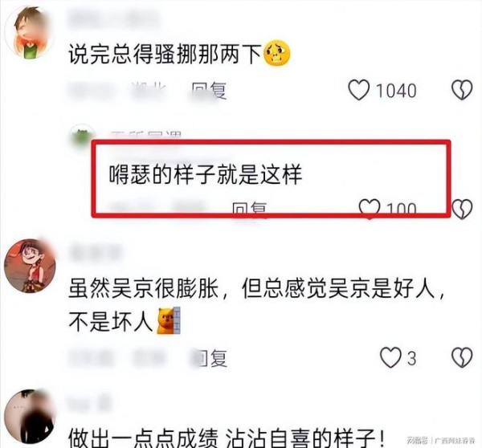Select the comment text 嘚瑟的样子就是这样

(x=206, y=174)
